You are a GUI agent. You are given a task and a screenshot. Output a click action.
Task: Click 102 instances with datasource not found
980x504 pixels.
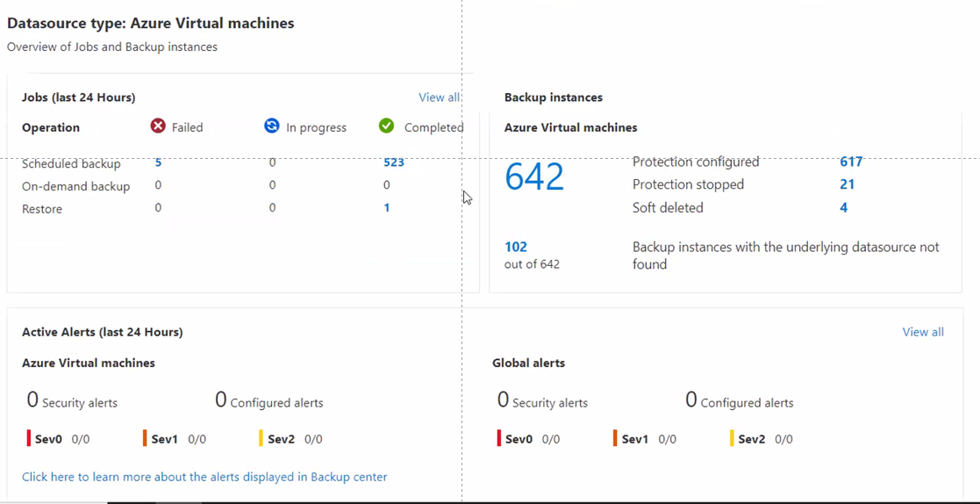coord(516,247)
